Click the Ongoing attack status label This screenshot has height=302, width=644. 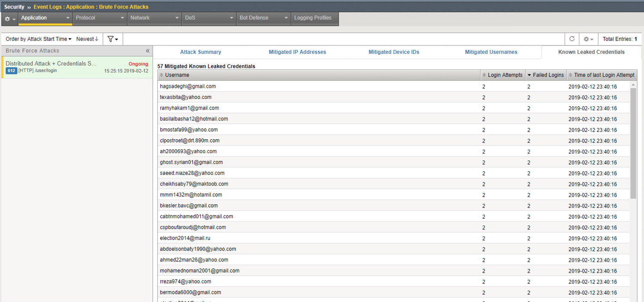pos(138,64)
